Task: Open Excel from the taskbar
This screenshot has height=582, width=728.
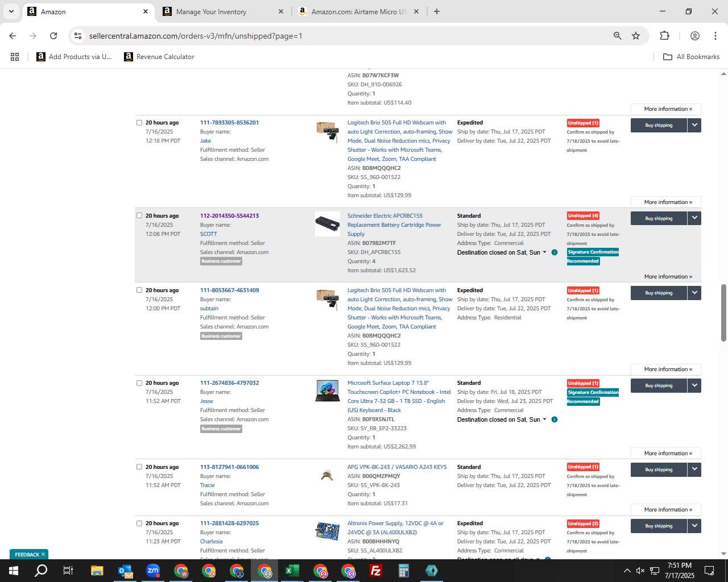Action: 292,571
